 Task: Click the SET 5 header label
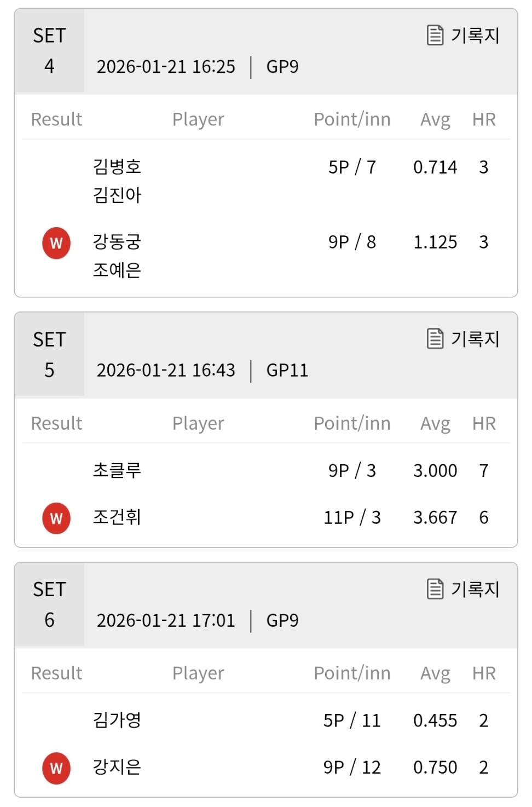tap(49, 355)
